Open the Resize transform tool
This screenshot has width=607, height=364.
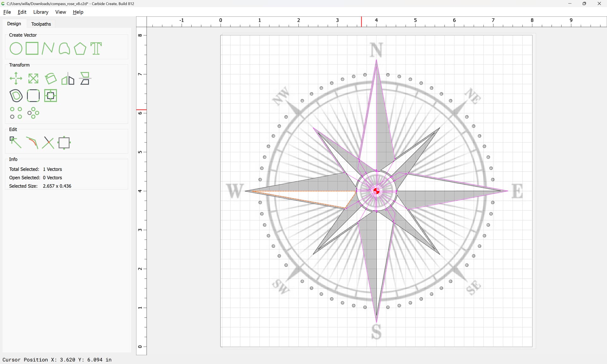tap(33, 78)
